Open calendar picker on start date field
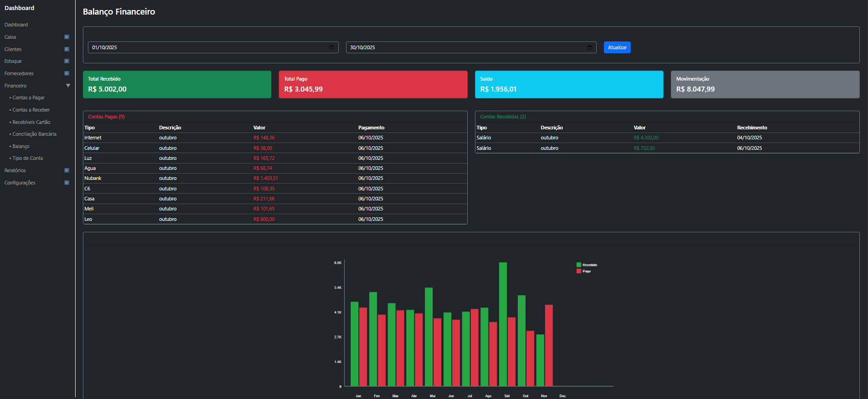868x399 pixels. point(332,47)
